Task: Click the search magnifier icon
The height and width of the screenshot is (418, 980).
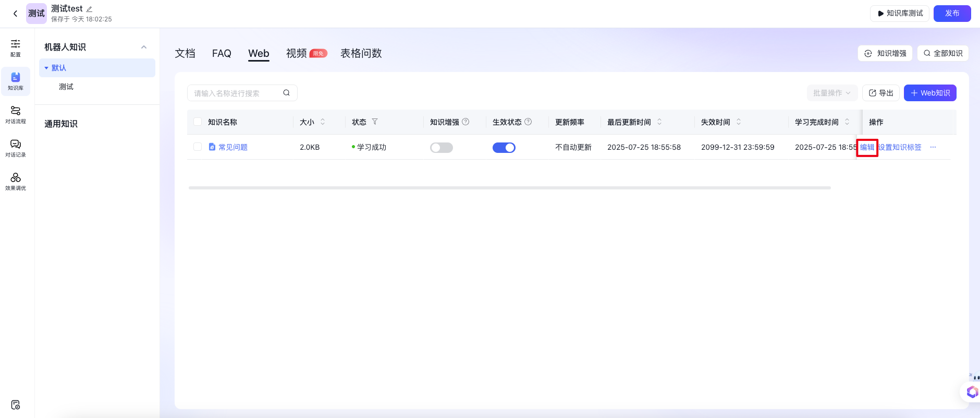Action: click(x=286, y=93)
